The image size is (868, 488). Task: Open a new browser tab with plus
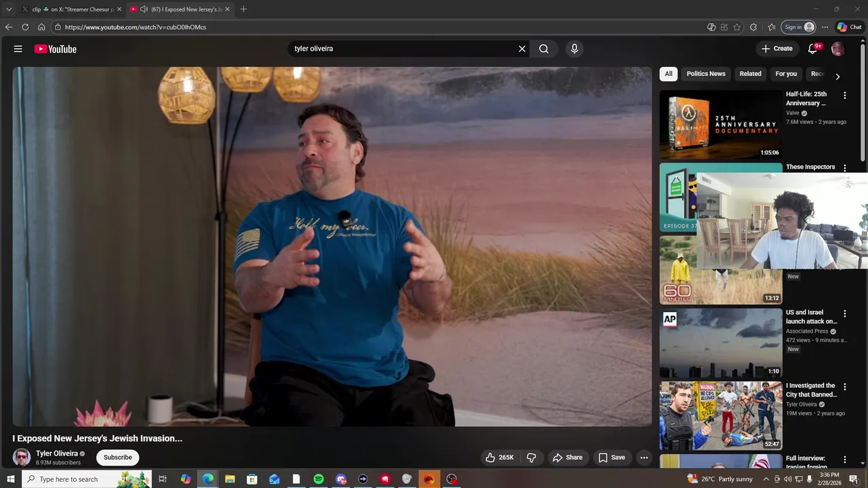[243, 9]
